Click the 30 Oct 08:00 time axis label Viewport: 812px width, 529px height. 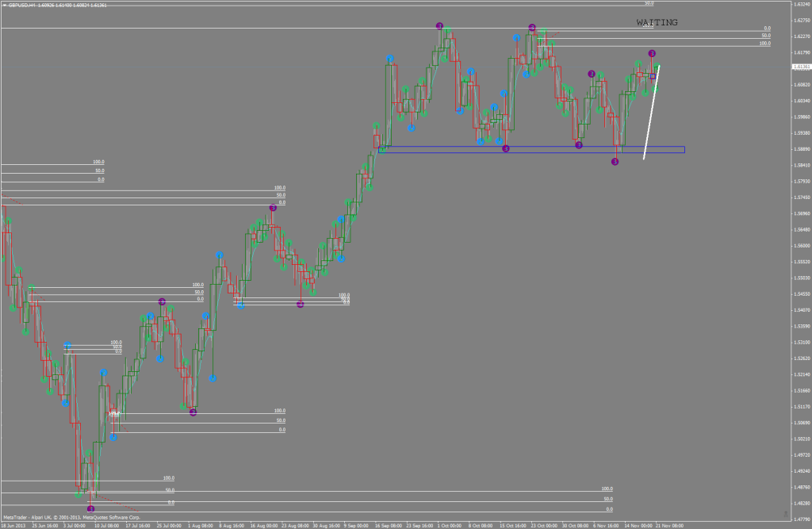576,525
